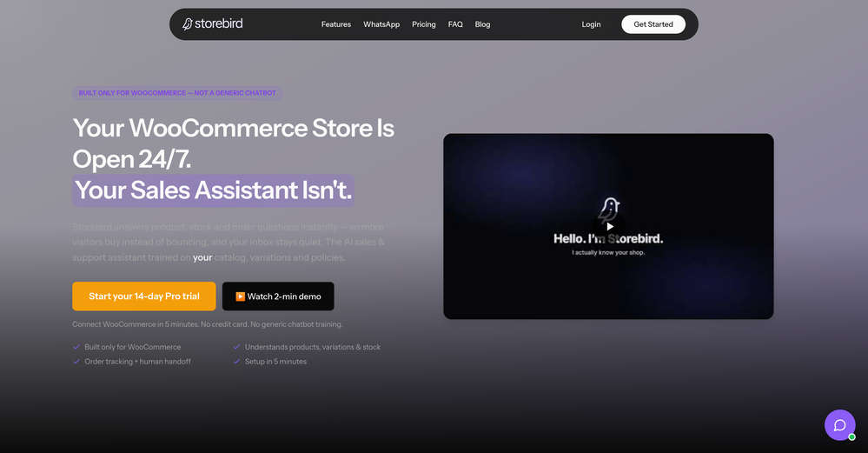Click the Get Started button

tap(653, 24)
